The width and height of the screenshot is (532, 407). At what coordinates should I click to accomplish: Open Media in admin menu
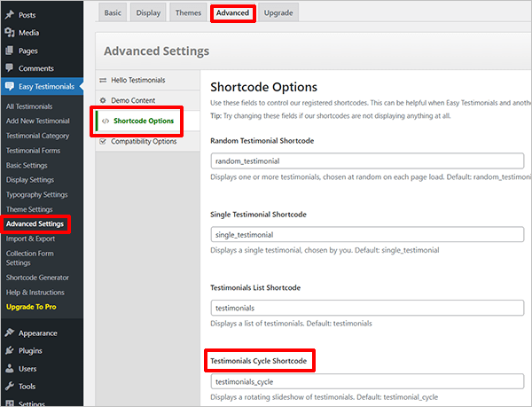(29, 33)
